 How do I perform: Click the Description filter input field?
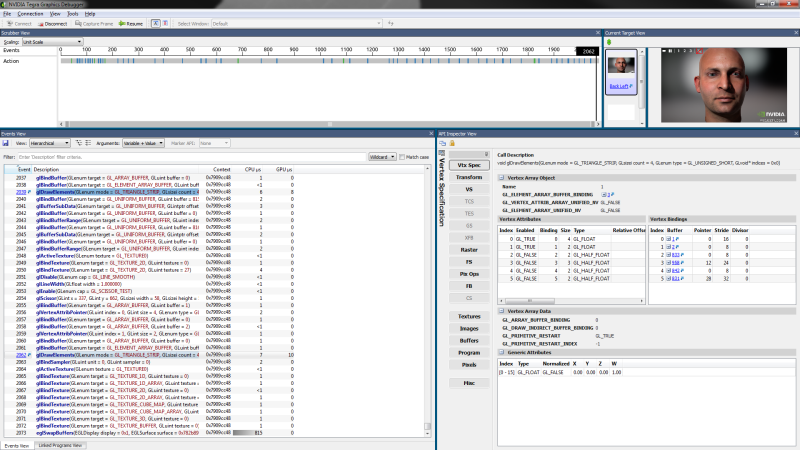pyautogui.click(x=191, y=157)
